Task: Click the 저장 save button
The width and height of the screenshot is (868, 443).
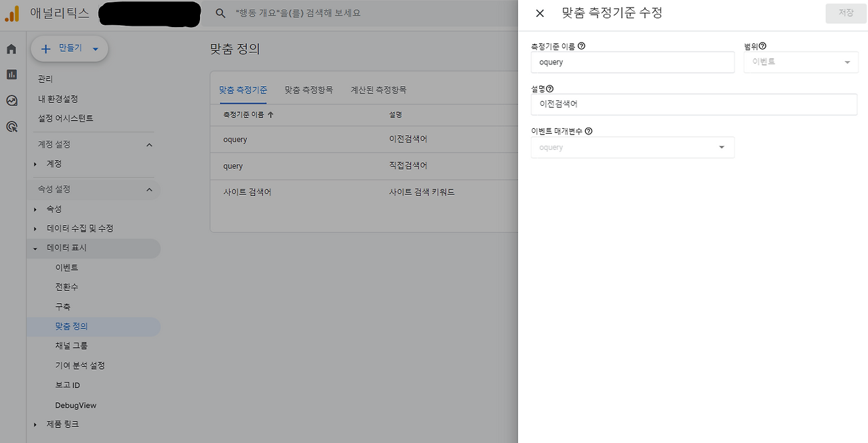Action: [845, 13]
